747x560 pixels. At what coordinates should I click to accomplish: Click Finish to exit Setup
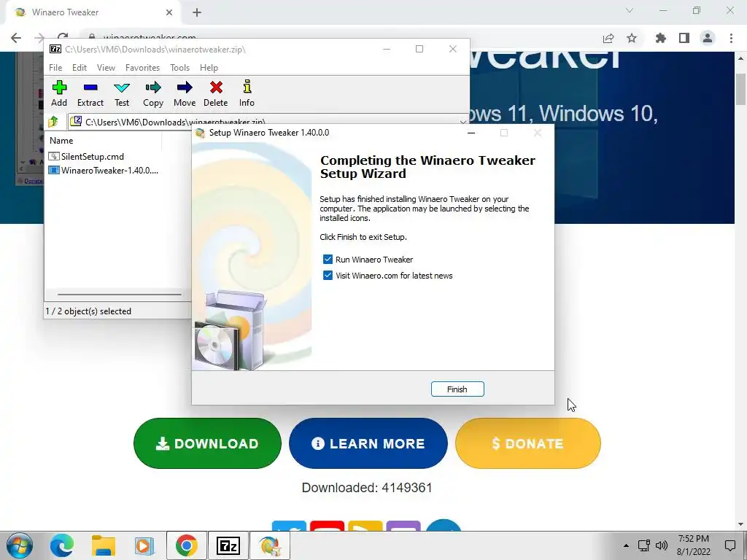(457, 389)
